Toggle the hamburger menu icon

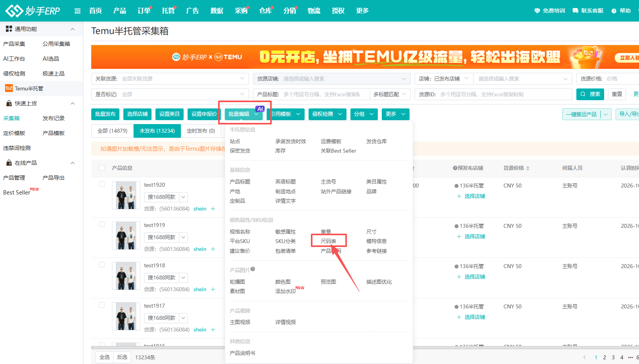tap(78, 11)
